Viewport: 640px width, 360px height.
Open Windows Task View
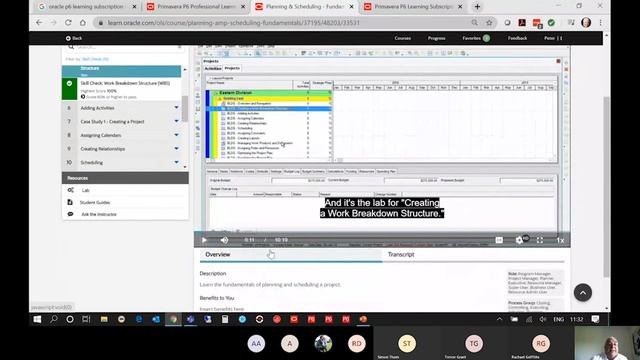tap(86, 319)
